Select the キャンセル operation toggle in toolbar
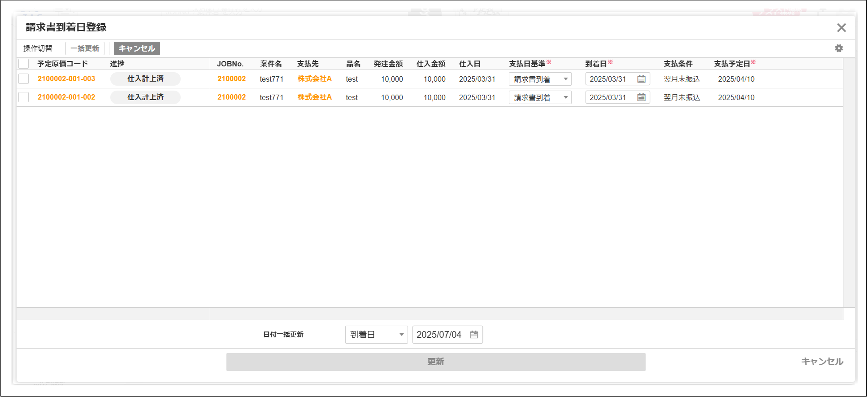Screen dimensions: 868x397 coord(137,48)
